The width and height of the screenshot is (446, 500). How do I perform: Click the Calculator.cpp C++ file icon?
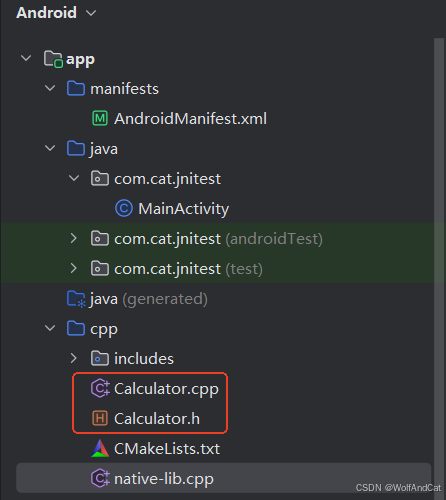pyautogui.click(x=100, y=388)
